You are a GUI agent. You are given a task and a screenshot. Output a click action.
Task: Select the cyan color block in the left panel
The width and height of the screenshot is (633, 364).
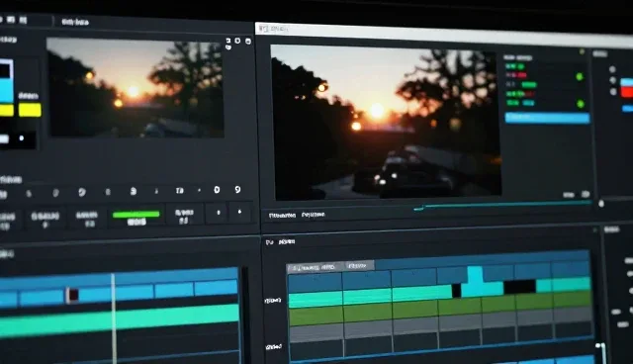(x=6, y=90)
